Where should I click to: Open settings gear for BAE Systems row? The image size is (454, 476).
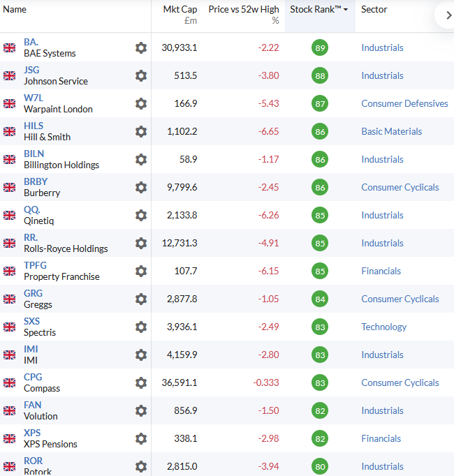pos(141,48)
